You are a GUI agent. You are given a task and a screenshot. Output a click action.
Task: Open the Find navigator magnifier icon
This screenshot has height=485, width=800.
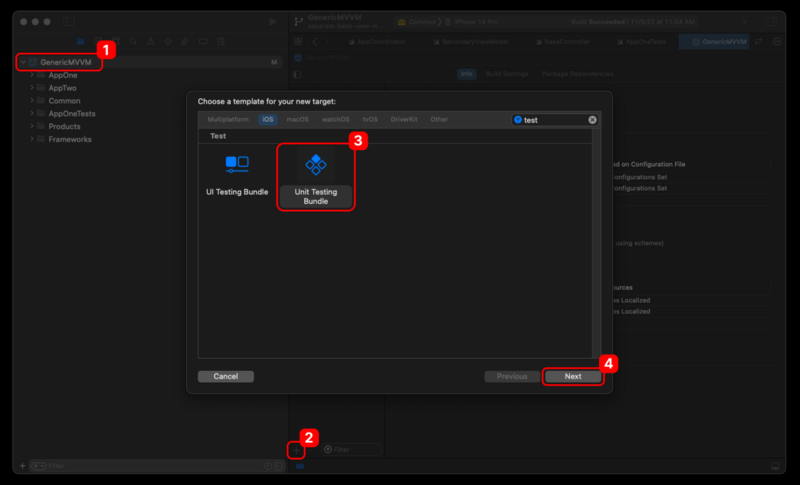pos(134,41)
